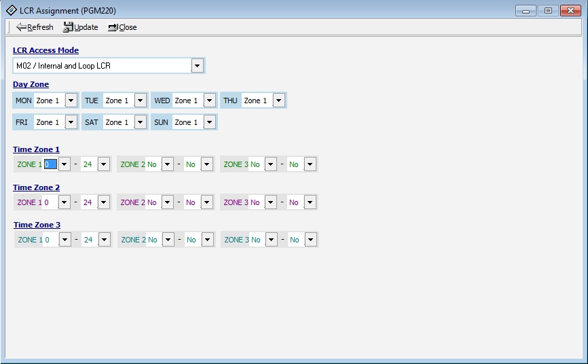Open Time Zone 3 ZONE 2 start dropdown
The height and width of the screenshot is (364, 588).
coord(168,240)
